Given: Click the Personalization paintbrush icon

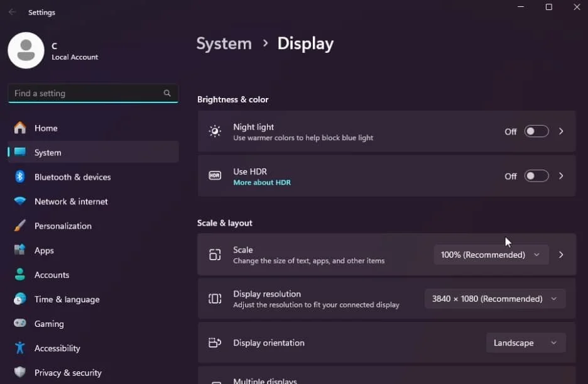Looking at the screenshot, I should click(20, 226).
